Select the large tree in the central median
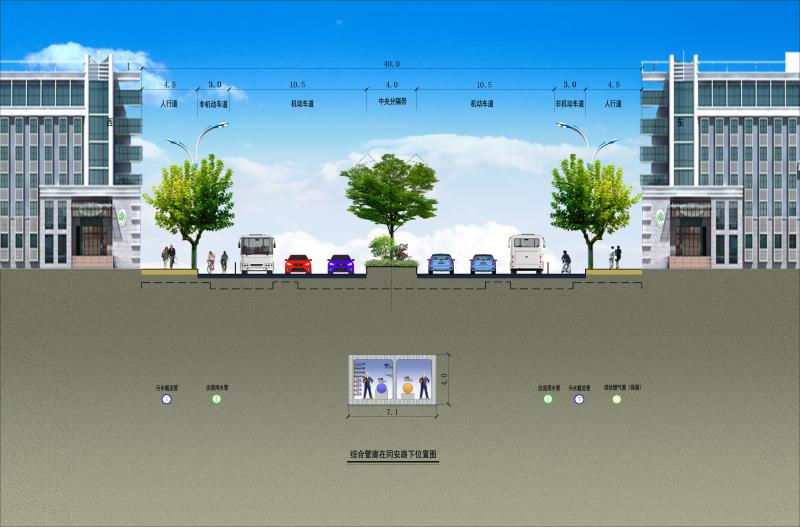The width and height of the screenshot is (800, 527). 389,190
